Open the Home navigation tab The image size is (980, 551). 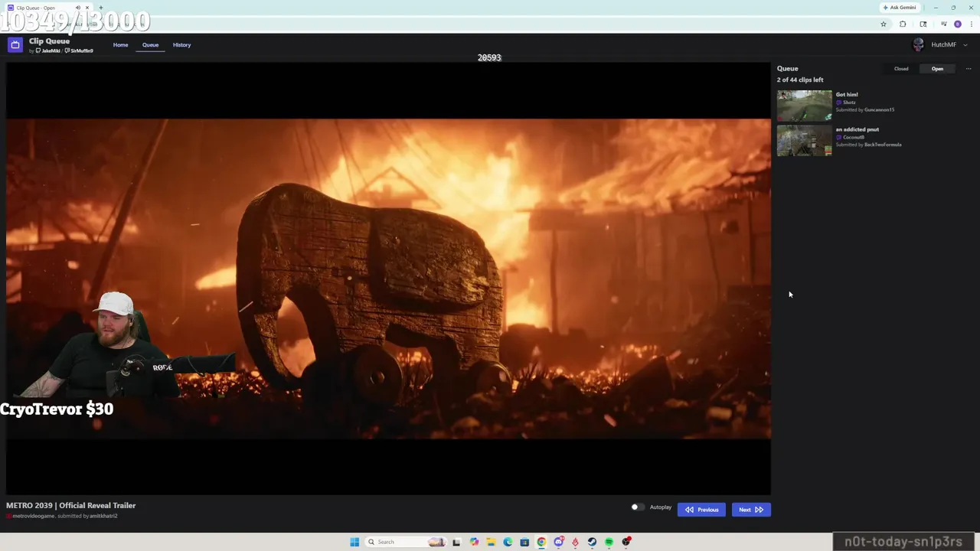[x=120, y=45]
